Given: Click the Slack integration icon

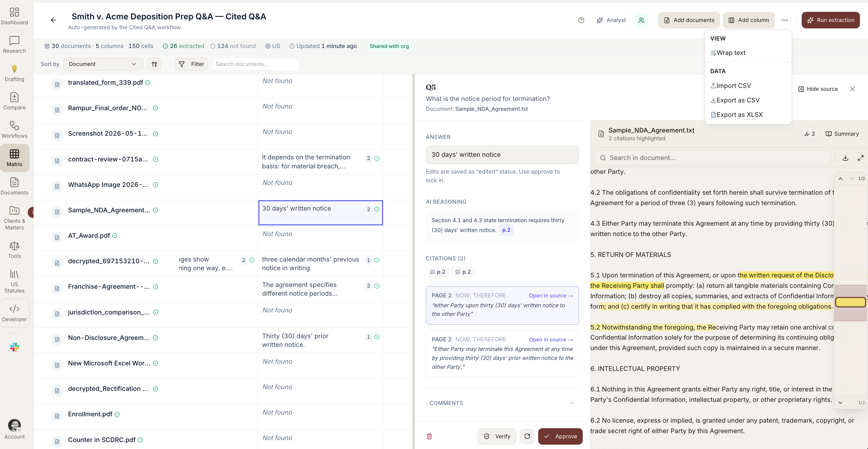Looking at the screenshot, I should tap(14, 347).
